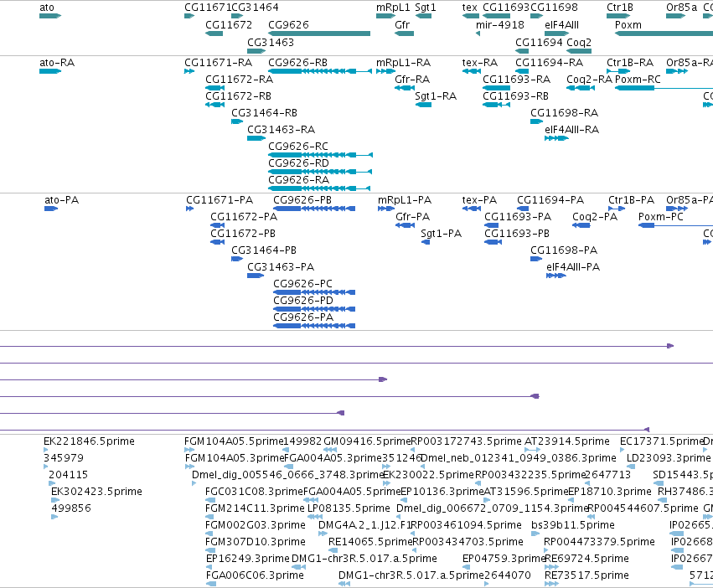
Task: Select the EST label 499856
Action: pos(71,508)
